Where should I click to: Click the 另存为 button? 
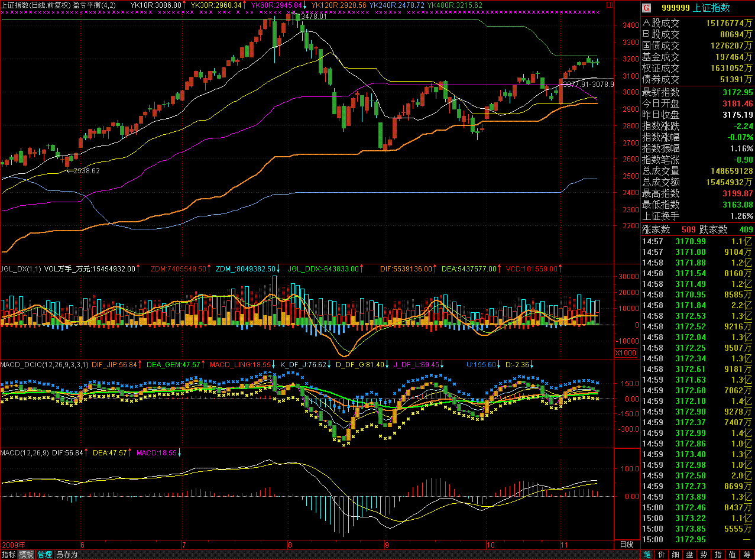coord(67,555)
